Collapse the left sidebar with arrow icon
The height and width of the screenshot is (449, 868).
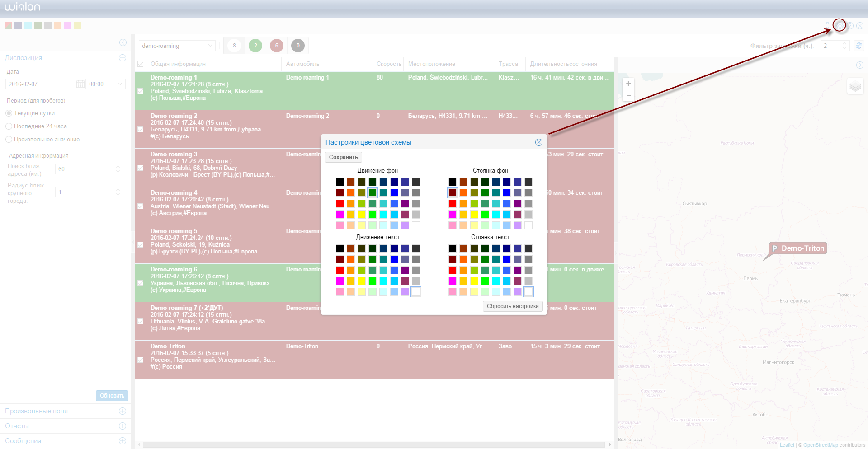point(123,42)
